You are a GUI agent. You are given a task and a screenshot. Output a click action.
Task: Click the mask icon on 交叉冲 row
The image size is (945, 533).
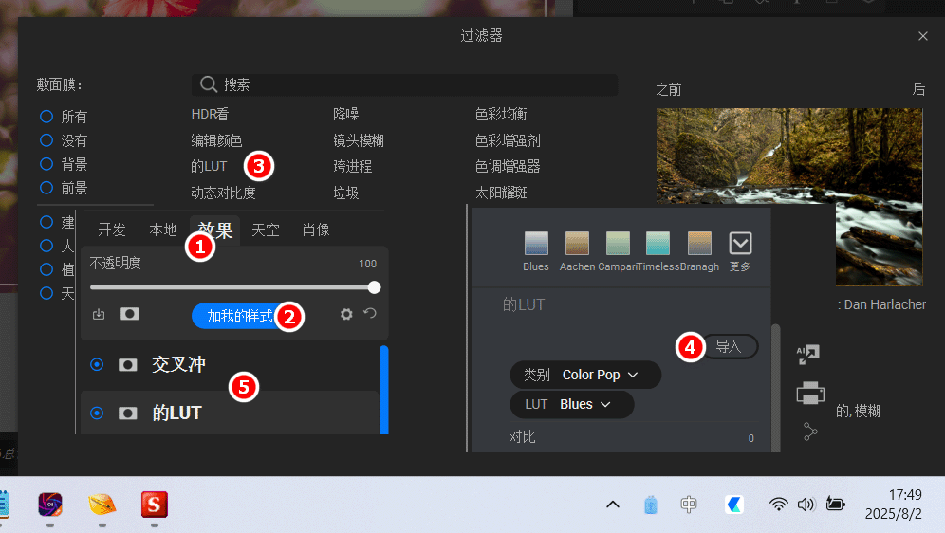point(128,365)
